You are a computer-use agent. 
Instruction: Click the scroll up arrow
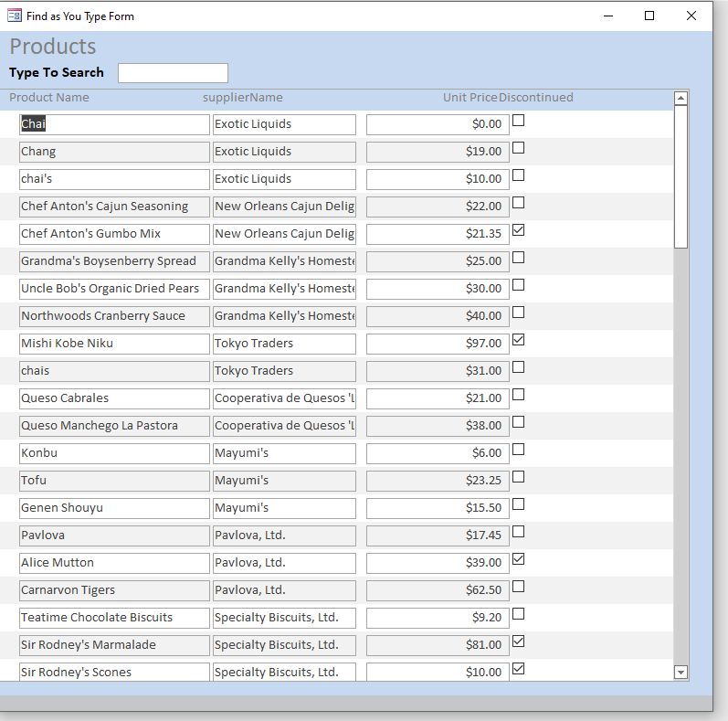click(681, 98)
